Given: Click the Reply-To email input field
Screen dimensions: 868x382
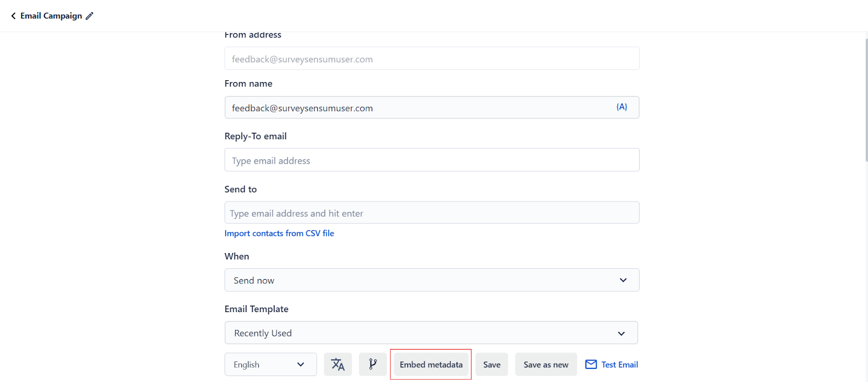Looking at the screenshot, I should [x=432, y=160].
